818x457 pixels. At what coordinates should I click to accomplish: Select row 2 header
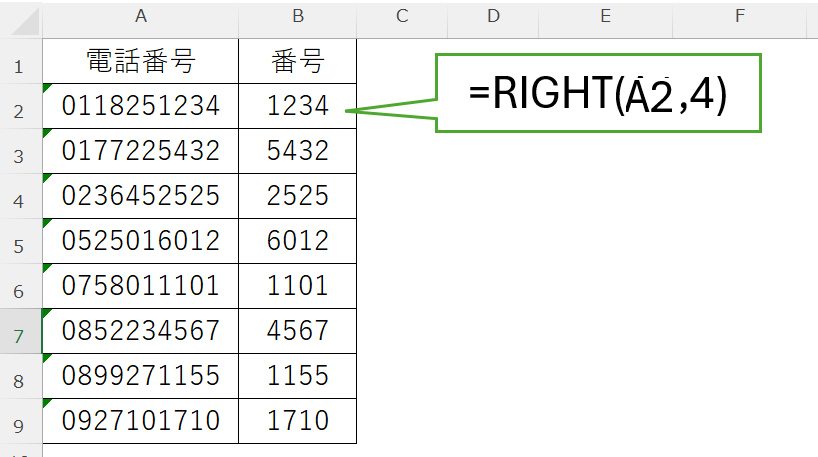coord(19,107)
